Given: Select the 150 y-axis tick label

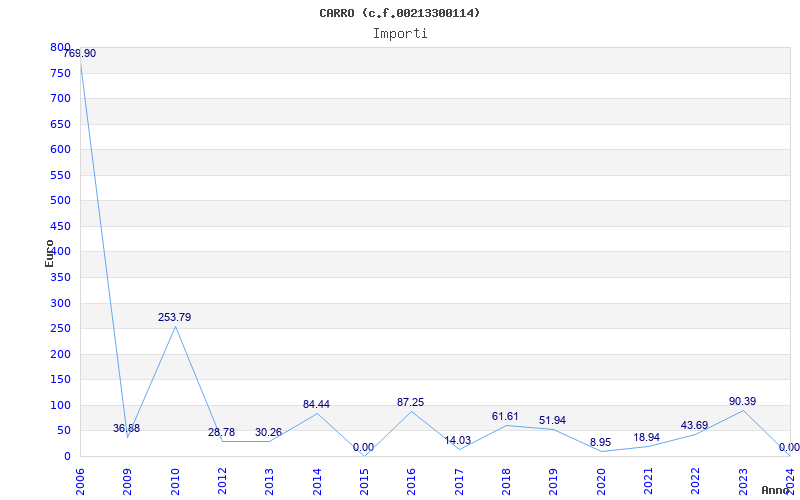Looking at the screenshot, I should (x=60, y=380).
